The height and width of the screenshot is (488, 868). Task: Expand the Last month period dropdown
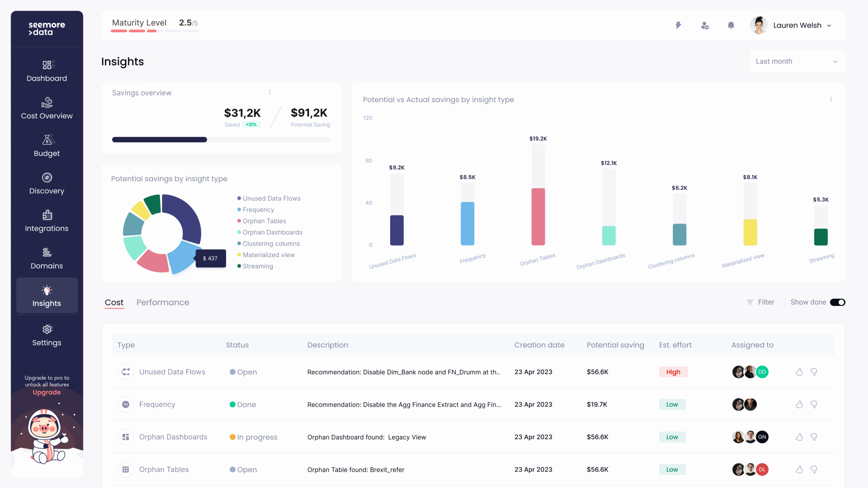[797, 61]
